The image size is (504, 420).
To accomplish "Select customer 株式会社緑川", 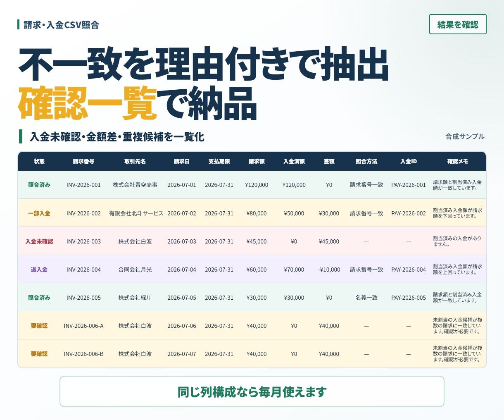I will pyautogui.click(x=135, y=298).
